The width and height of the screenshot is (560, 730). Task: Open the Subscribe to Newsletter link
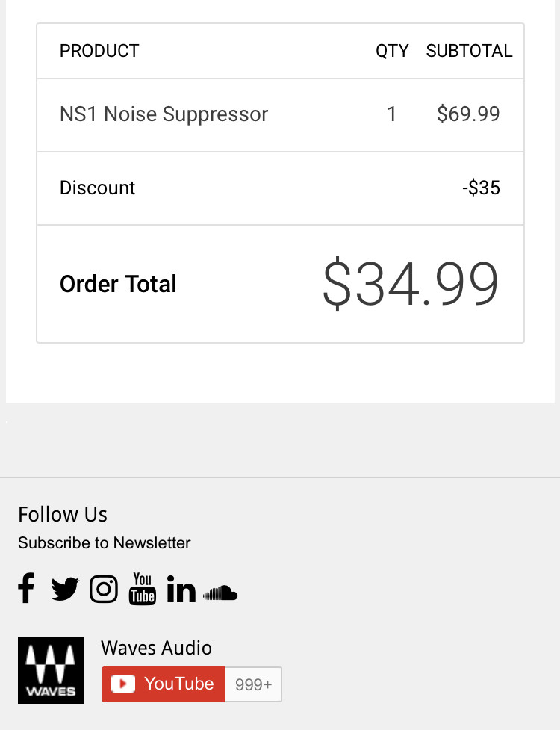click(104, 543)
